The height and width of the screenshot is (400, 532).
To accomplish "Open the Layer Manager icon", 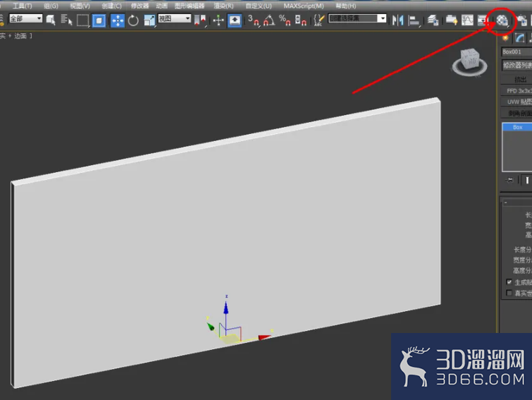I will tap(433, 20).
